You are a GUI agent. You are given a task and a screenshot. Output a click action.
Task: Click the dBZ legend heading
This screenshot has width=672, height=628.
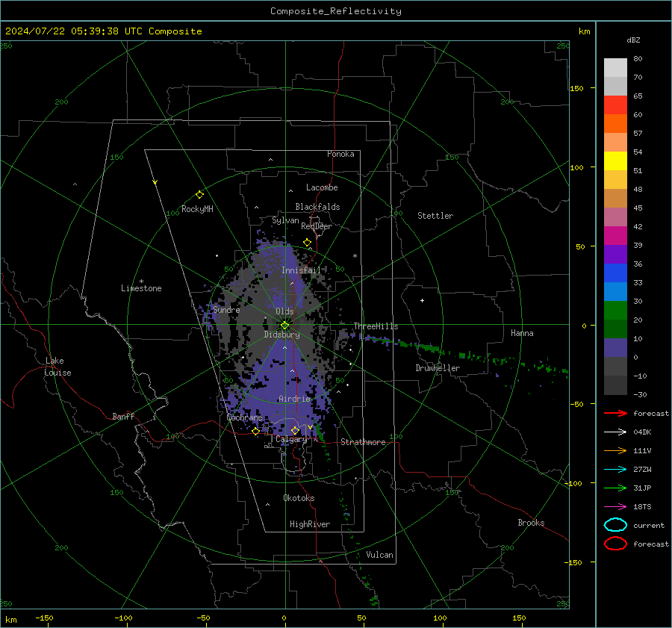point(633,40)
